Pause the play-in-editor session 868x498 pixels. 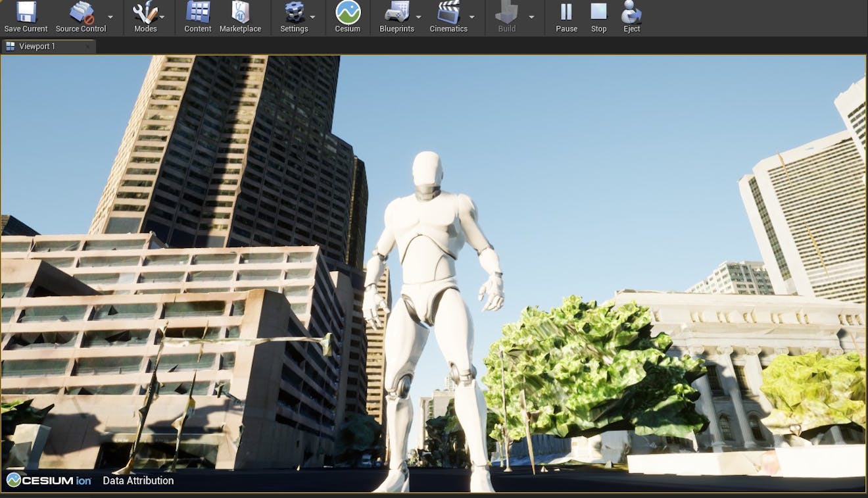coord(566,17)
